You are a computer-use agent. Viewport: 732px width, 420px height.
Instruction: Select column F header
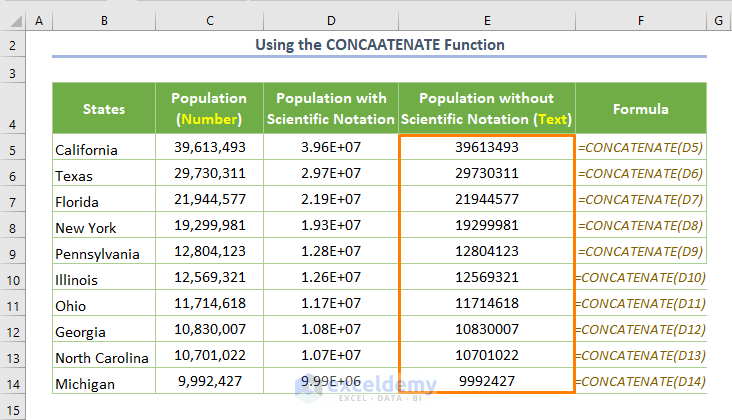click(x=640, y=20)
